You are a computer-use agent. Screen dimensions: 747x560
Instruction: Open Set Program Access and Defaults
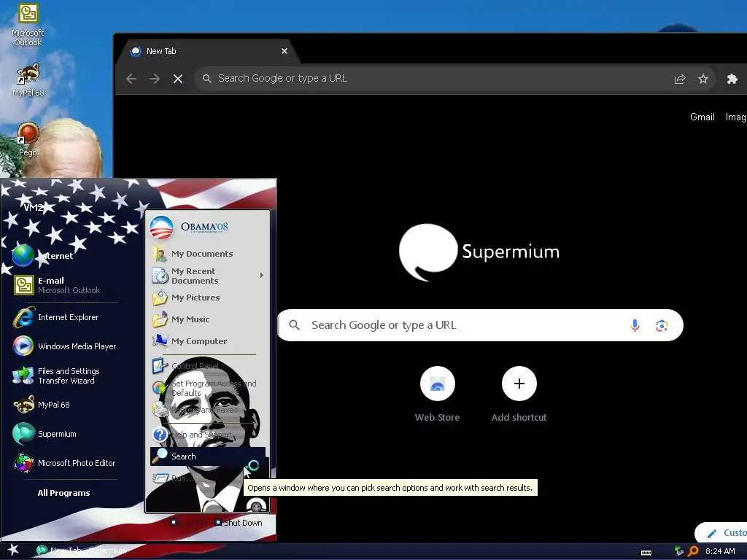205,388
